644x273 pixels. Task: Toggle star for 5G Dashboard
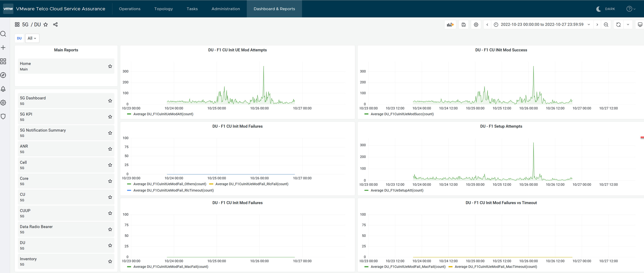(x=110, y=101)
